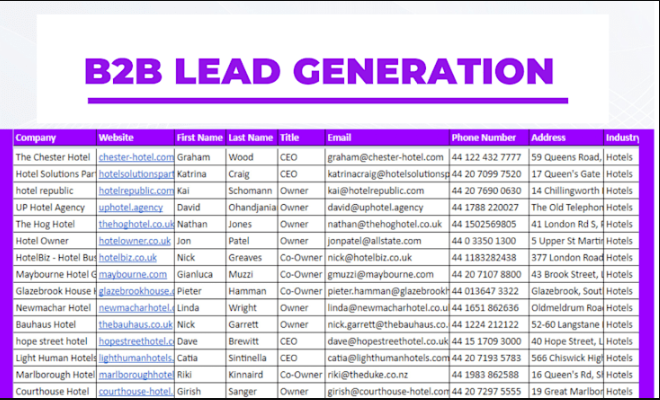Follow the courthouse-hotel website link

136,392
